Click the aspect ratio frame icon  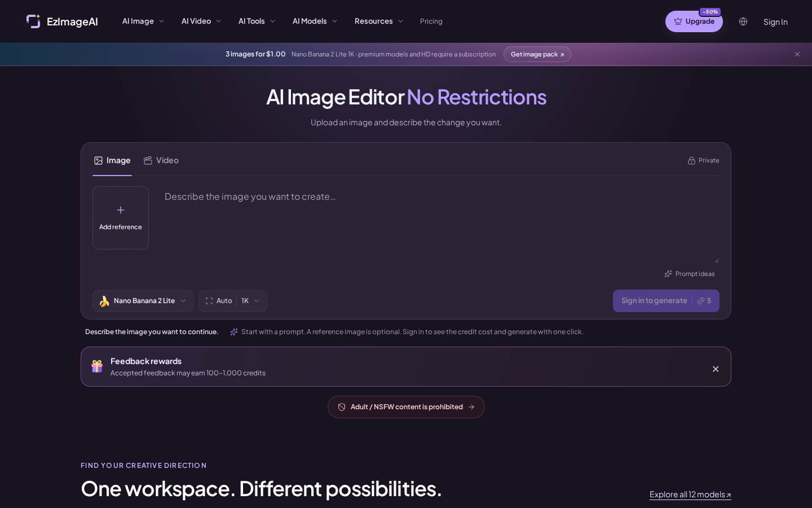coord(209,301)
